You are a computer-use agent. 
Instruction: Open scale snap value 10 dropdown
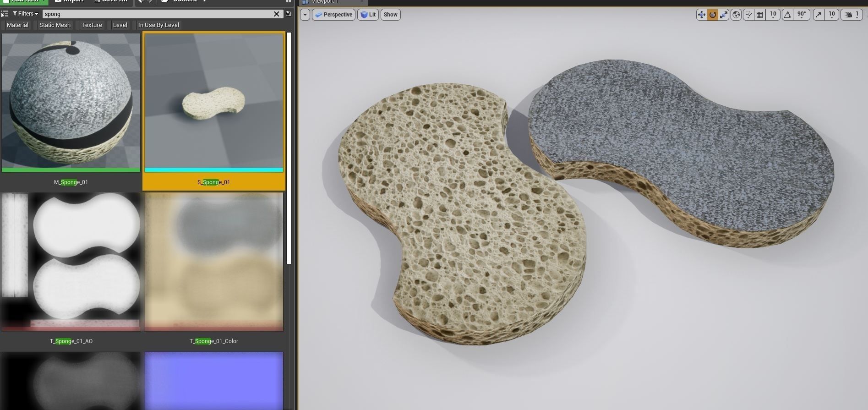[x=832, y=15]
